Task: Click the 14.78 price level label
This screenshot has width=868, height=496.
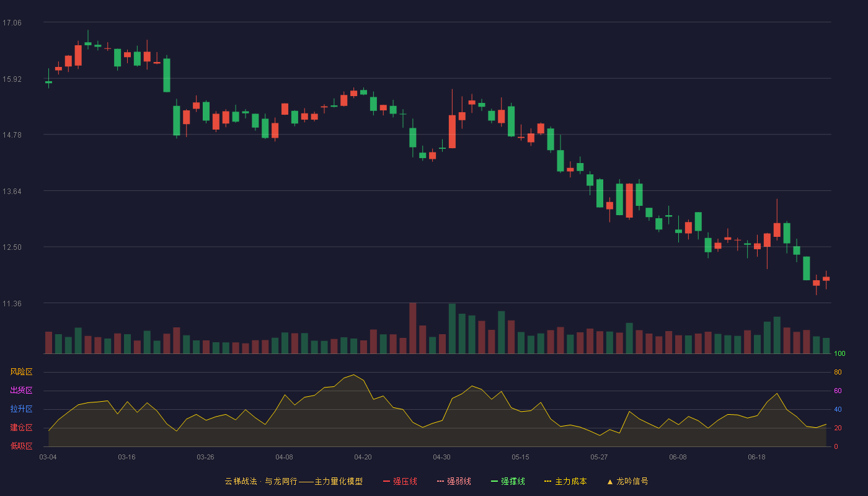Action: [12, 135]
